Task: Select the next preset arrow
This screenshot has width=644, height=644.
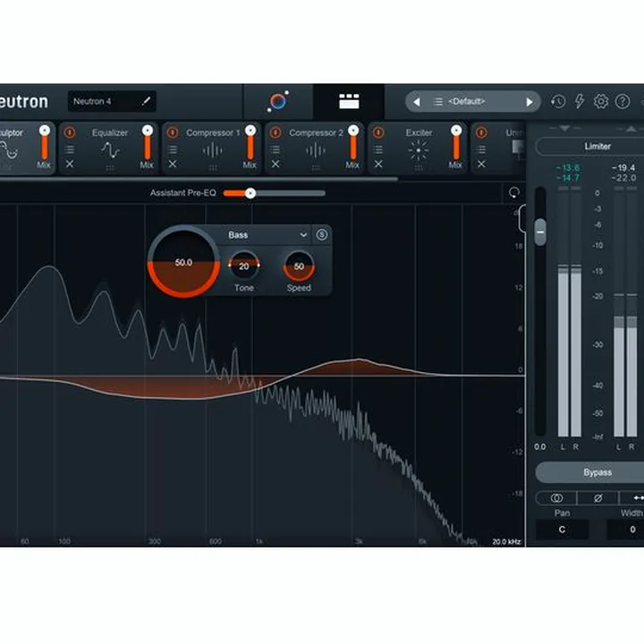Action: click(530, 102)
